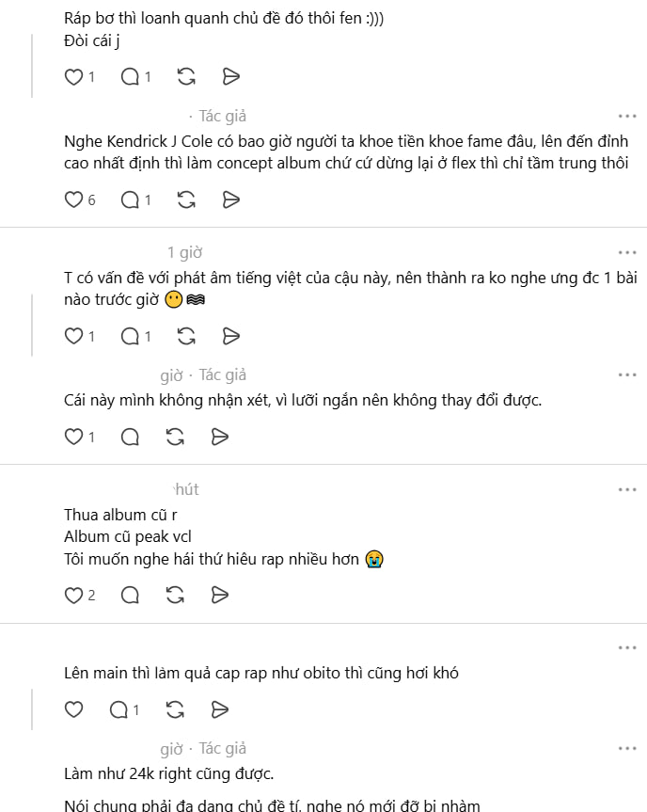Viewport: 647px width, 812px height.
Task: Like the comment mentioning Kendrick and J Cole
Action: tap(74, 199)
